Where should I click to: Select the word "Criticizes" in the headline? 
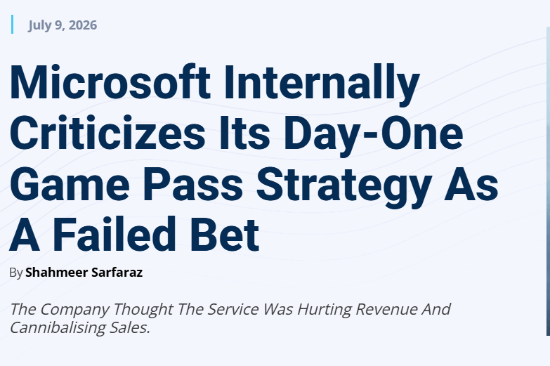coord(107,133)
